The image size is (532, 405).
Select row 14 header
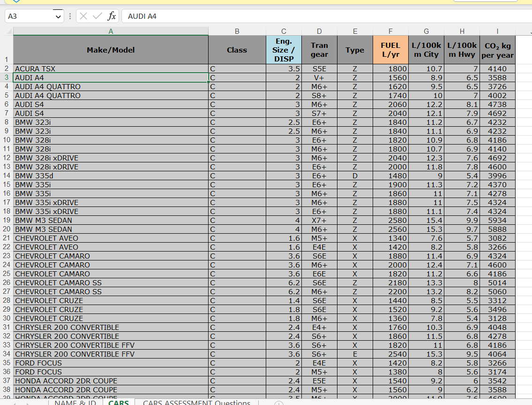pyautogui.click(x=7, y=176)
